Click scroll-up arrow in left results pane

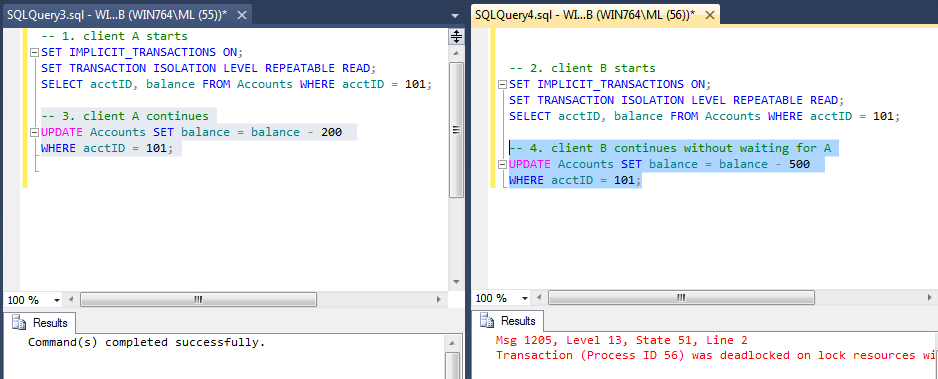coord(453,343)
